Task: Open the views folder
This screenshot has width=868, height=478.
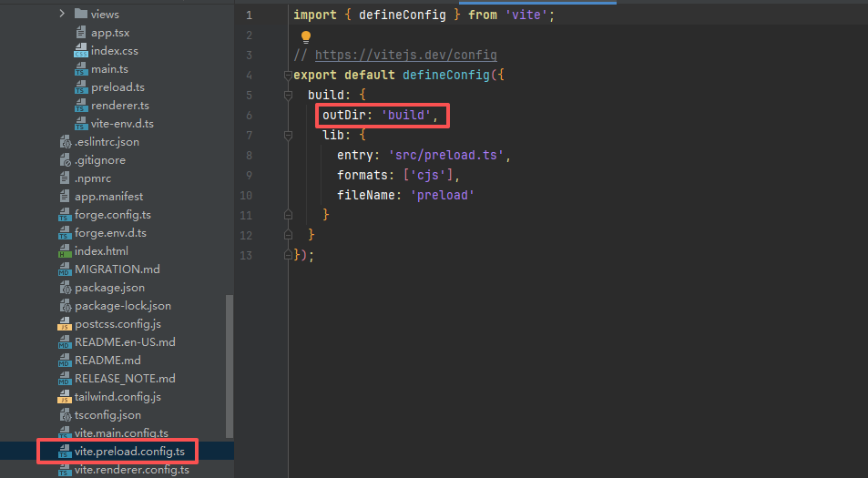Action: [105, 14]
